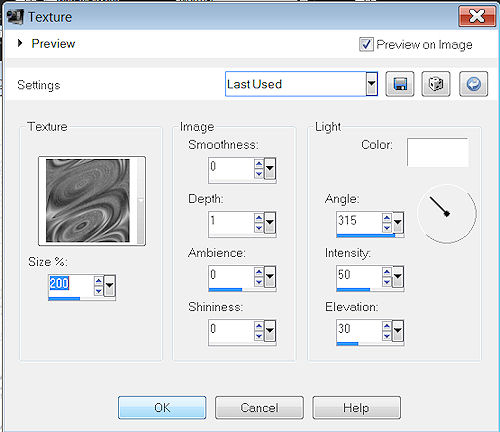Click the Save Preset disk icon
Image resolution: width=500 pixels, height=432 pixels.
click(400, 84)
